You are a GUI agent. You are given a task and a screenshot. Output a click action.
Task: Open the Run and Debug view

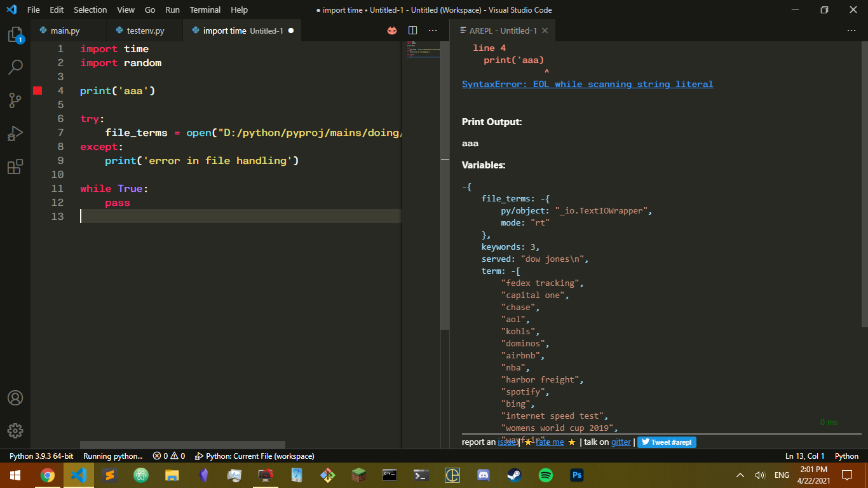(x=15, y=133)
